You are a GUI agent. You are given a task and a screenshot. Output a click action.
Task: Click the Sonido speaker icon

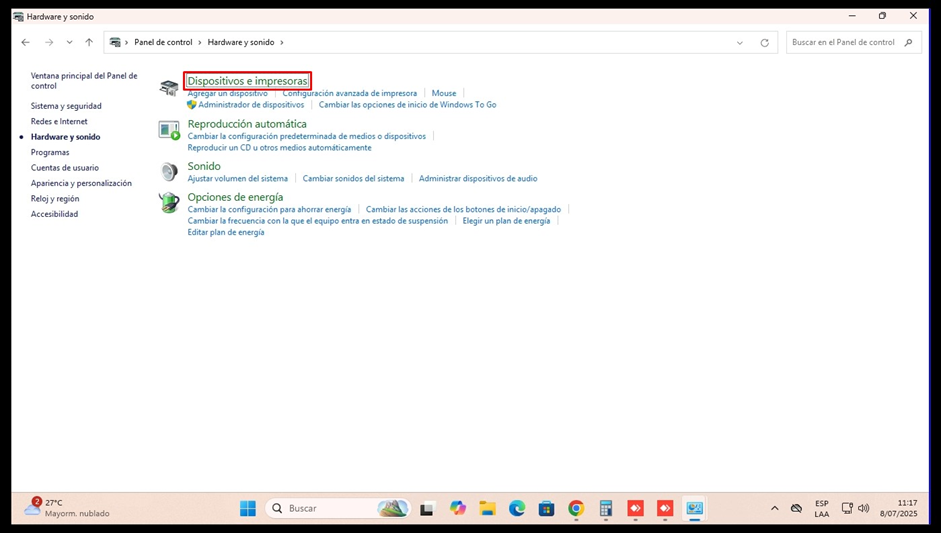pos(169,172)
